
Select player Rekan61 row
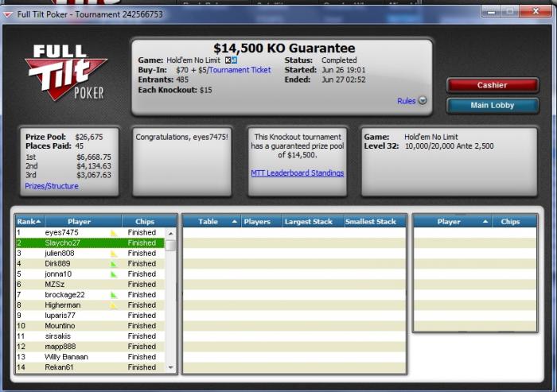click(90, 367)
